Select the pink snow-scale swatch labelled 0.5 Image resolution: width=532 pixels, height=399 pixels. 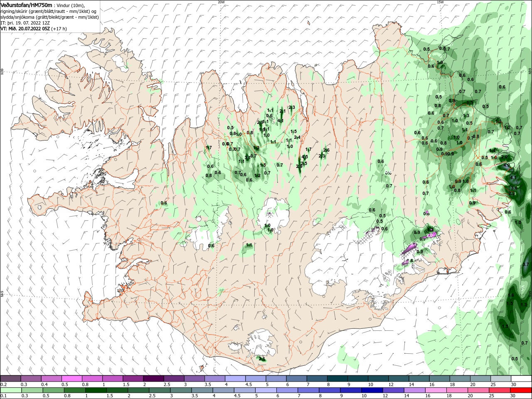click(71, 379)
